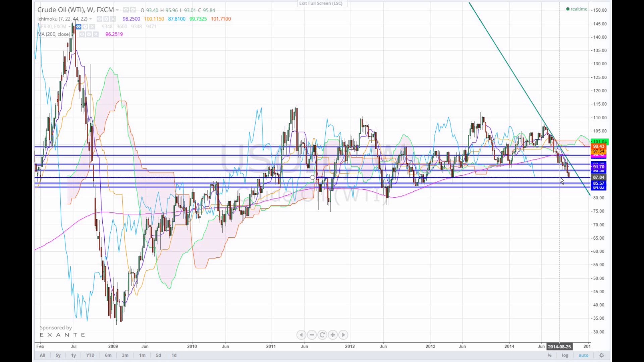Toggle log scale on price axis
This screenshot has width=644, height=362.
(x=565, y=355)
